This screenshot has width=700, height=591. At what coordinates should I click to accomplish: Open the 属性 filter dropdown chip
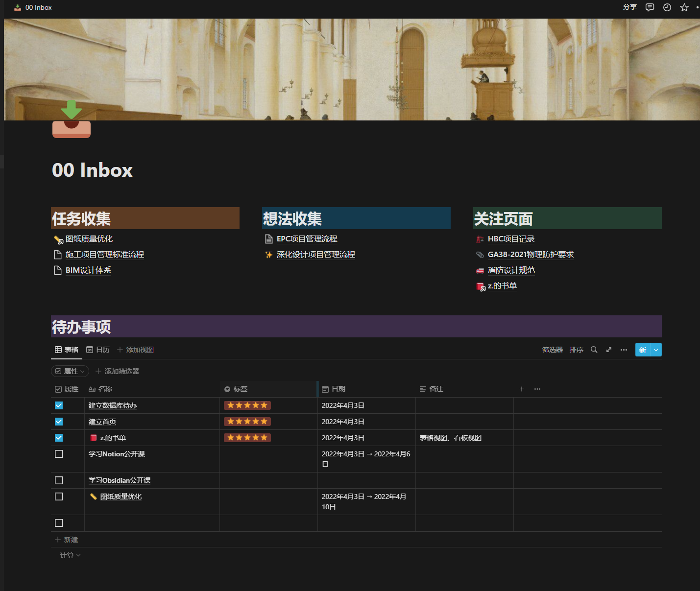point(70,371)
